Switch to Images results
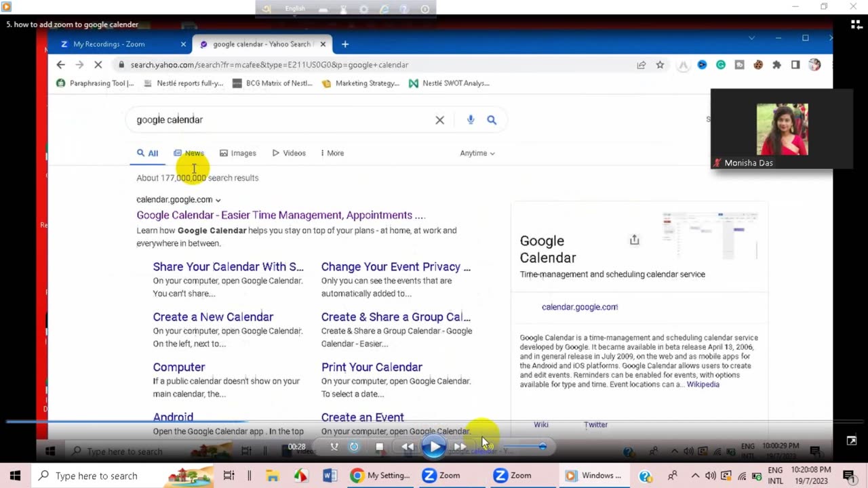The image size is (868, 488). point(238,153)
